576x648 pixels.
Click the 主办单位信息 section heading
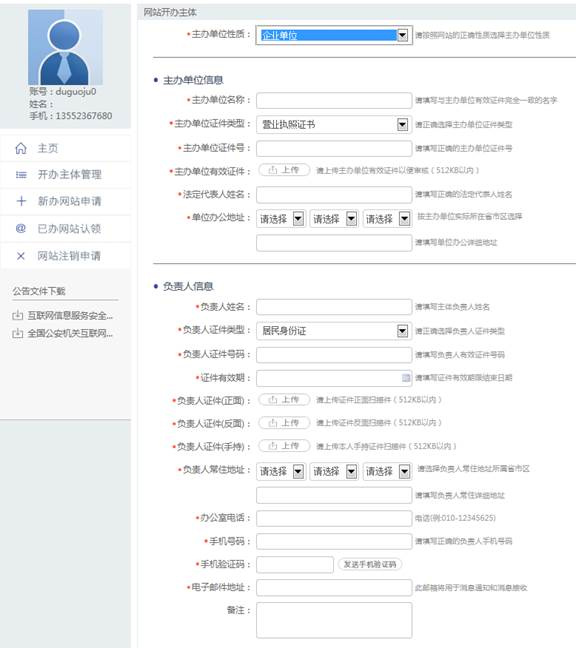[193, 80]
